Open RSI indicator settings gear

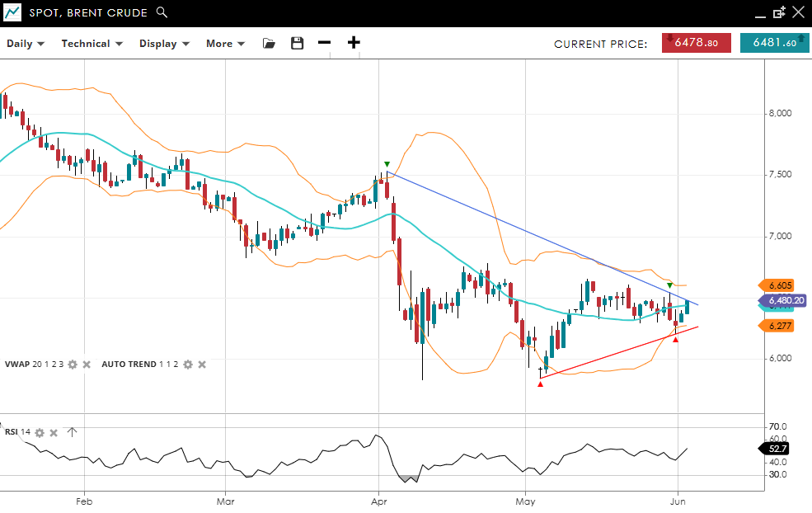pyautogui.click(x=39, y=432)
